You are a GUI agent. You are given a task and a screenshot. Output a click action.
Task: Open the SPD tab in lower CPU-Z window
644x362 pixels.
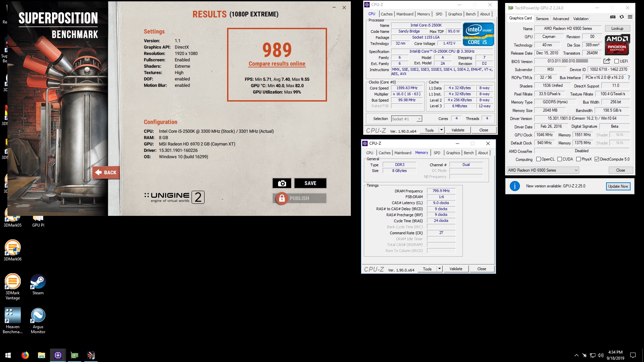pyautogui.click(x=437, y=153)
